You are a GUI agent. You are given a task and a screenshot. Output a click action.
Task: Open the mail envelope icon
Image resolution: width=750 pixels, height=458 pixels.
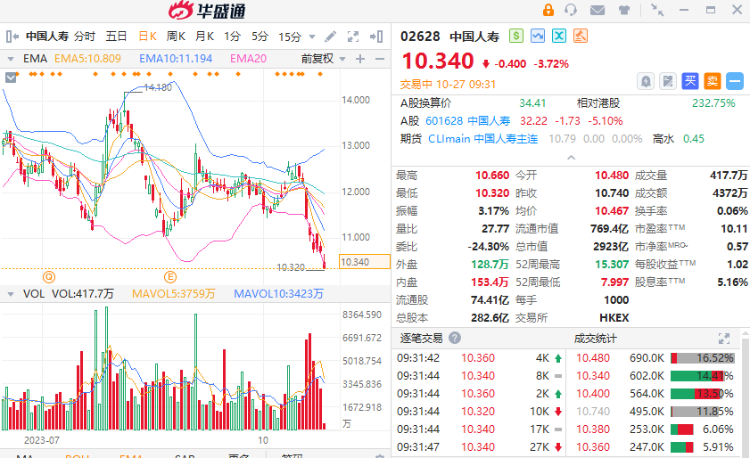597,10
